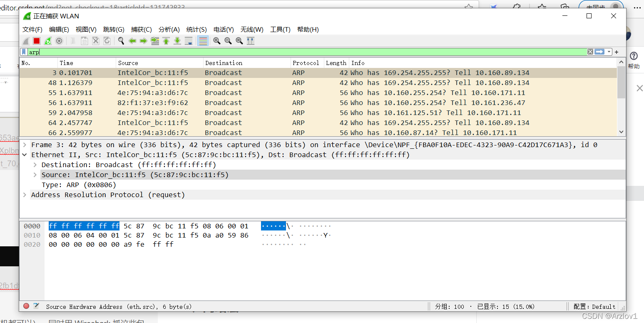Sort packets by the No. column
Image resolution: width=644 pixels, height=323 pixels.
pyautogui.click(x=38, y=63)
